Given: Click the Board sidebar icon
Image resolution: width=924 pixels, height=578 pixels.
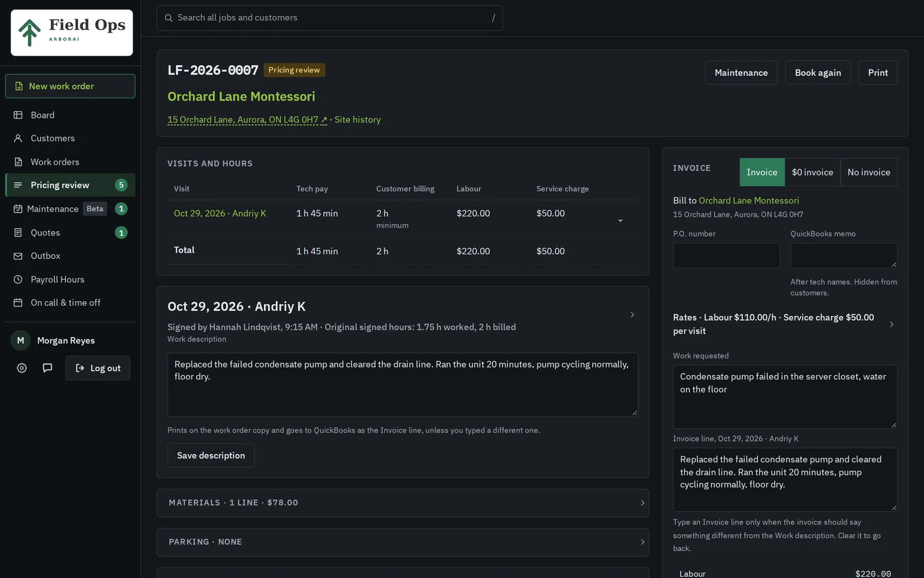Looking at the screenshot, I should 18,115.
